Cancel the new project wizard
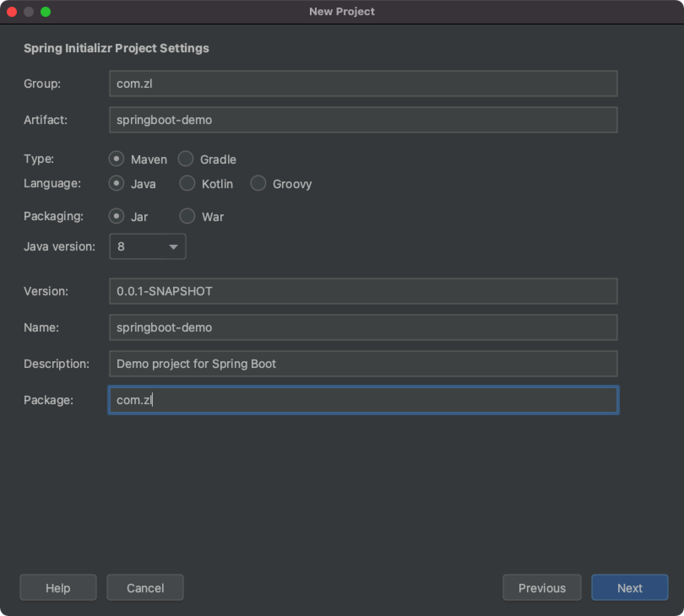The image size is (684, 616). (x=145, y=587)
